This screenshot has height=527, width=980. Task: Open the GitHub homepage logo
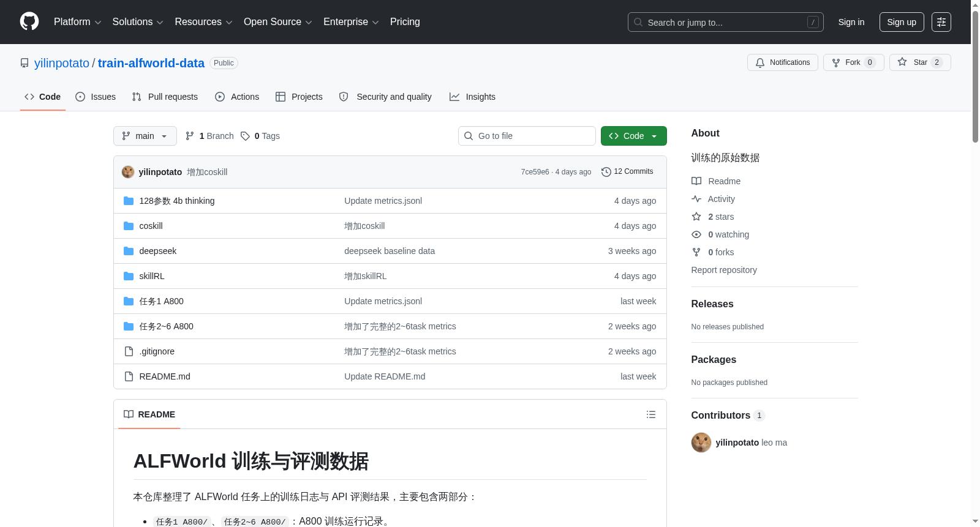click(29, 21)
